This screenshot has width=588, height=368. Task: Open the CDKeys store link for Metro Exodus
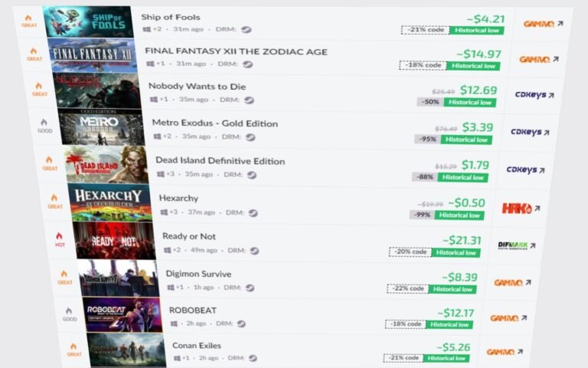tap(530, 132)
